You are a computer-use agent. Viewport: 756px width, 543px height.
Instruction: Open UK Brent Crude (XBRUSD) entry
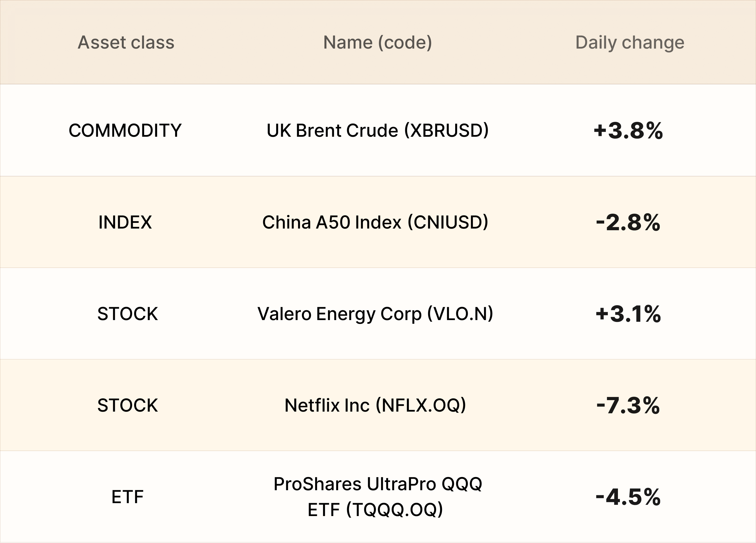(x=378, y=130)
